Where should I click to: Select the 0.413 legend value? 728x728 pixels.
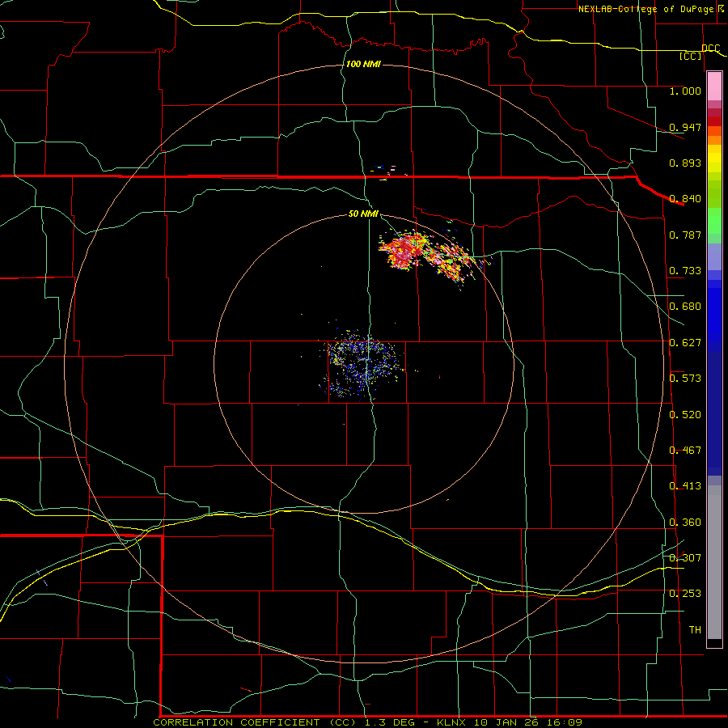(685, 485)
